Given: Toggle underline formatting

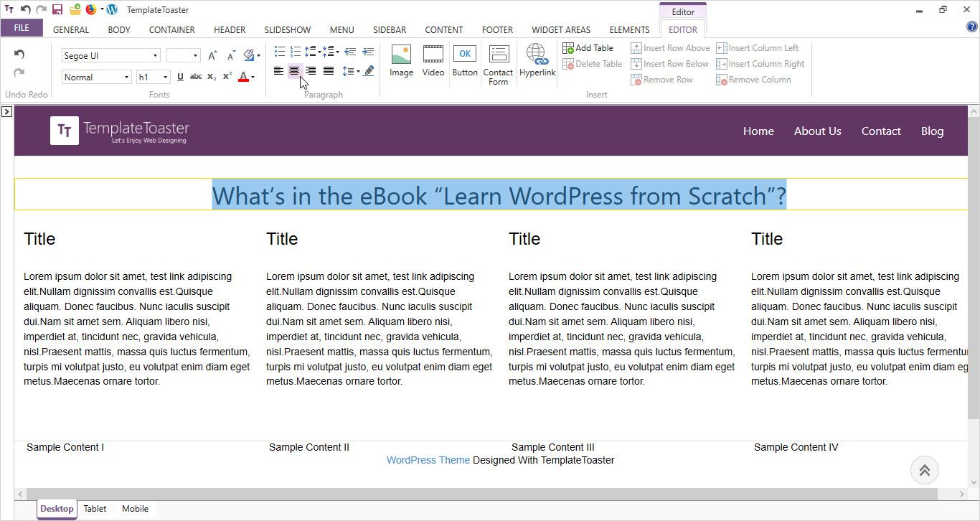Looking at the screenshot, I should click(x=180, y=77).
